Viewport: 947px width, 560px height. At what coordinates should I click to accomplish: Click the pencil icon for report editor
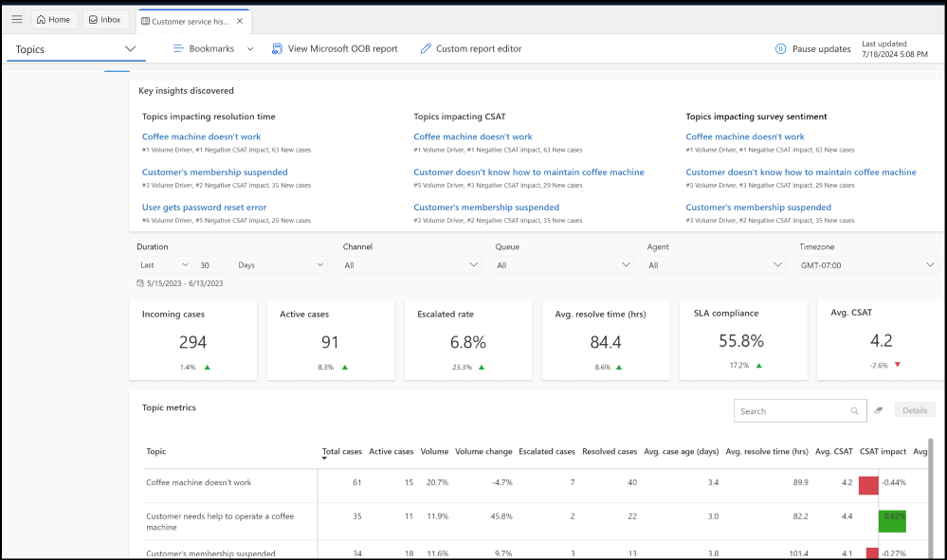(x=426, y=49)
